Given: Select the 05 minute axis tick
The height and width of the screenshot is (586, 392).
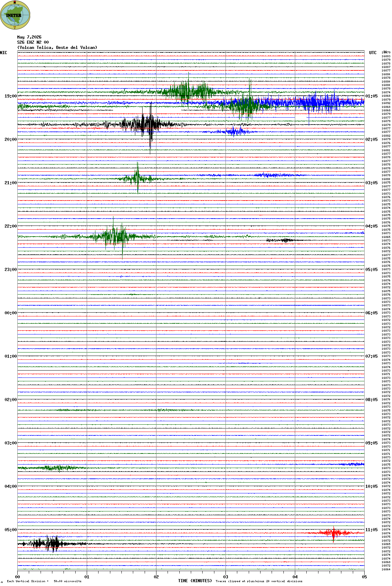Looking at the screenshot, I should click(364, 577).
